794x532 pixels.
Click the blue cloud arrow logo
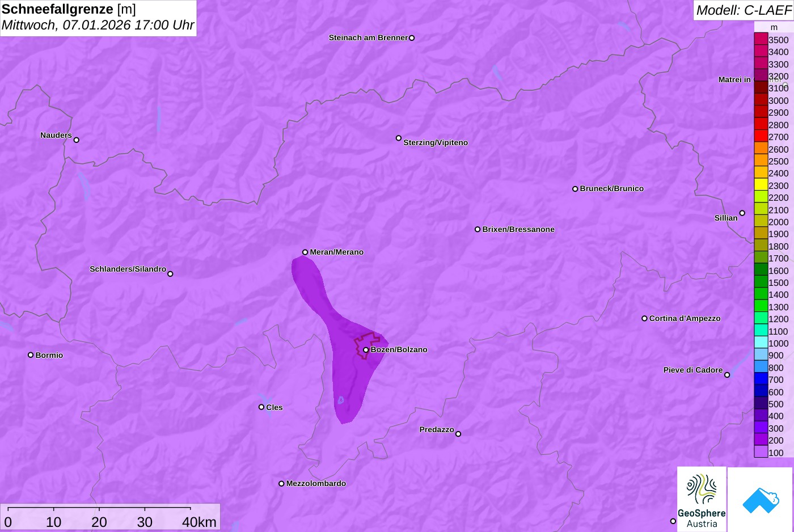click(760, 500)
